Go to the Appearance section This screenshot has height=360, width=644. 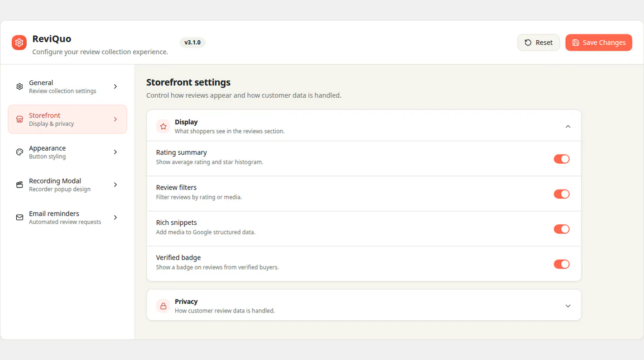pyautogui.click(x=67, y=152)
